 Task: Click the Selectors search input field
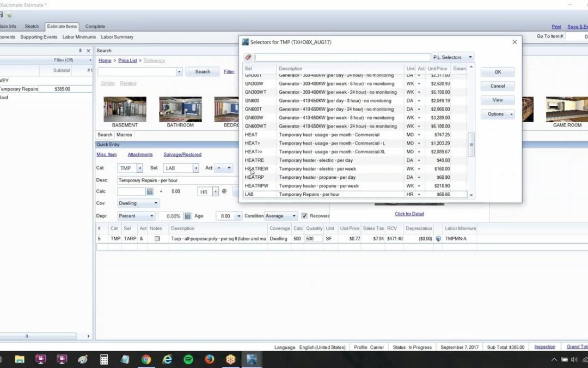[342, 57]
